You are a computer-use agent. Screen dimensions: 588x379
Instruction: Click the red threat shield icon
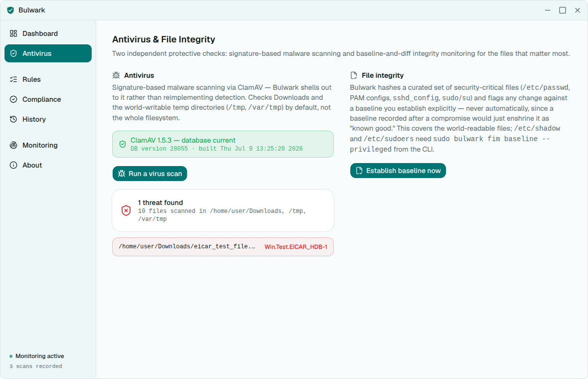tap(126, 210)
